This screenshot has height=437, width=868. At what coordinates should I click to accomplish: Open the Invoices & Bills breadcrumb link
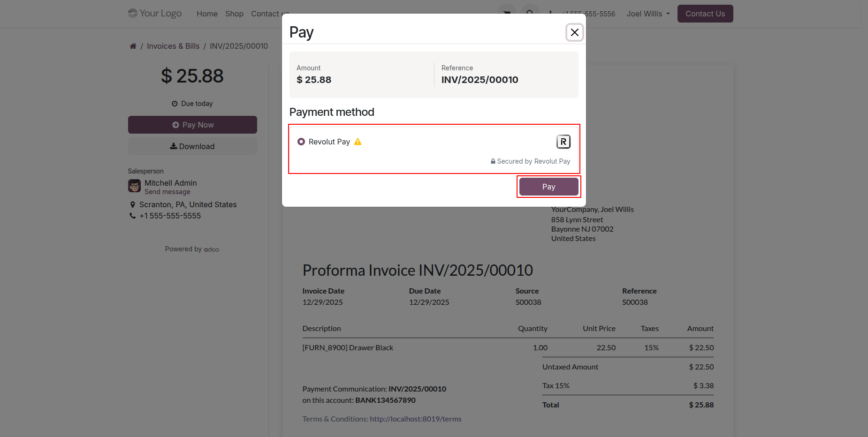tap(173, 46)
